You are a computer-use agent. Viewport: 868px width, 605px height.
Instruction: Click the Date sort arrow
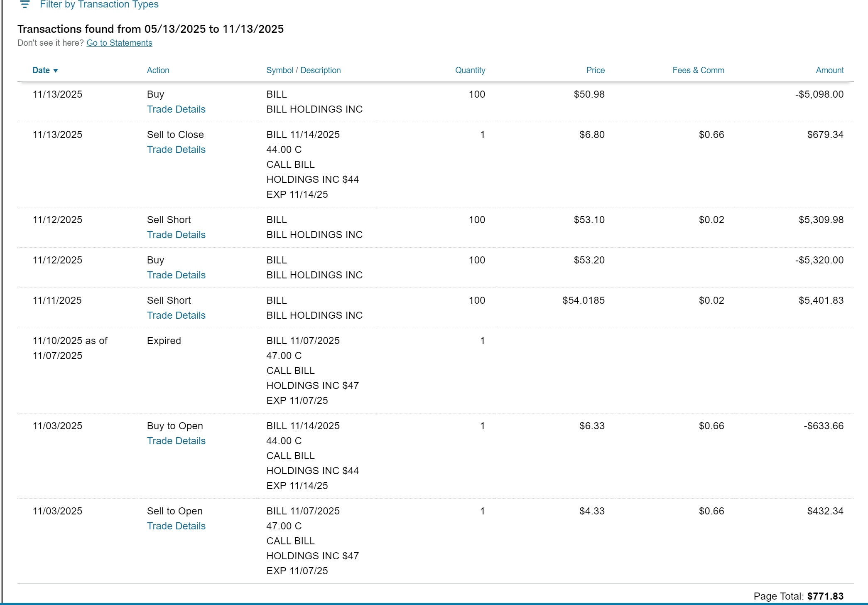[56, 71]
